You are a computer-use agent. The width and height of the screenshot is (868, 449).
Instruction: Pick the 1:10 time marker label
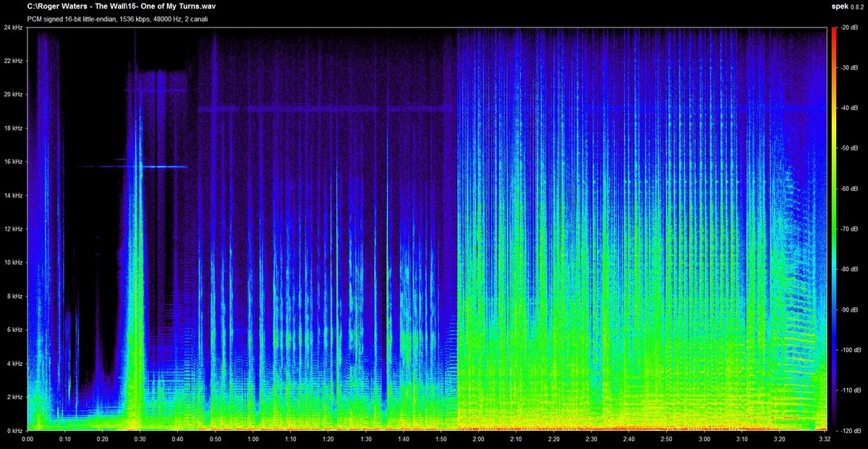tap(291, 439)
